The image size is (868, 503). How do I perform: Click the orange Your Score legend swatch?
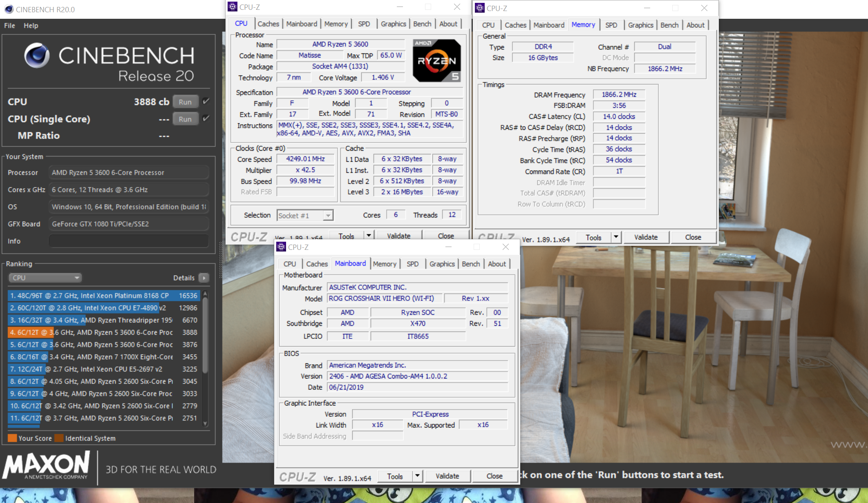pos(12,438)
